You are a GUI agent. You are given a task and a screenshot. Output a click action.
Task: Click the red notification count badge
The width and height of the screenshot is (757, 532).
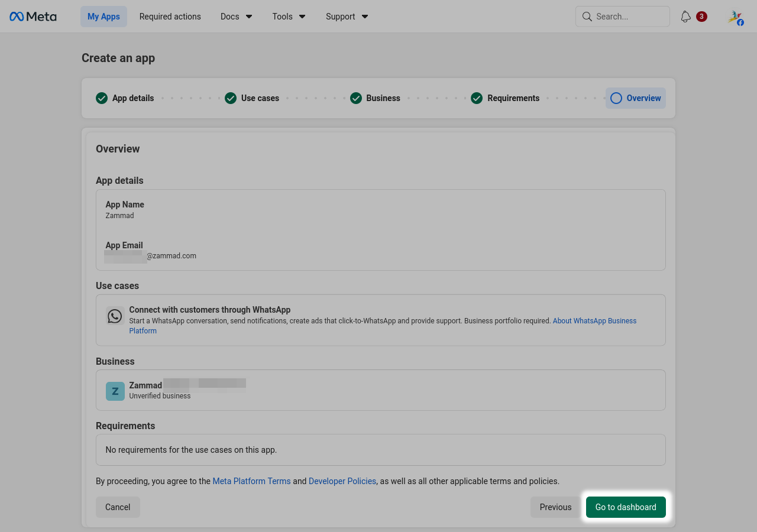[x=701, y=17]
